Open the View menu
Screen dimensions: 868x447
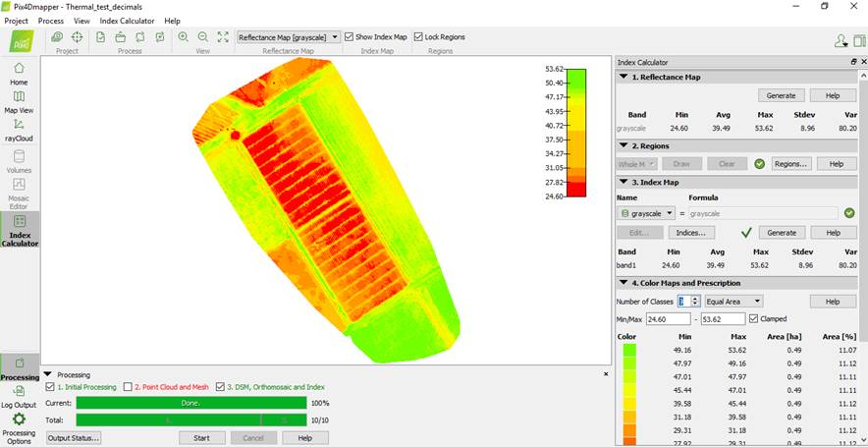tap(81, 21)
